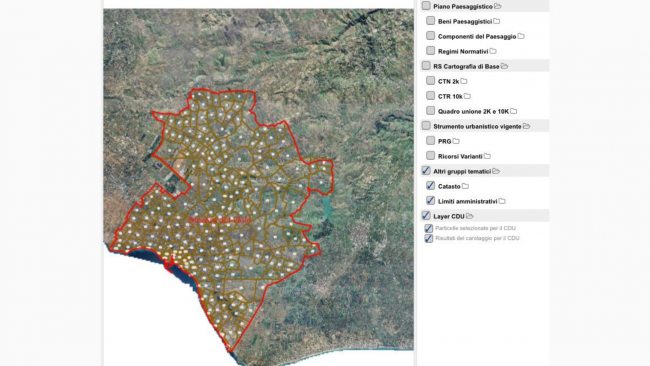Open the CTN 2k folder icon
Viewport: 650px width, 366px height.
(x=464, y=81)
